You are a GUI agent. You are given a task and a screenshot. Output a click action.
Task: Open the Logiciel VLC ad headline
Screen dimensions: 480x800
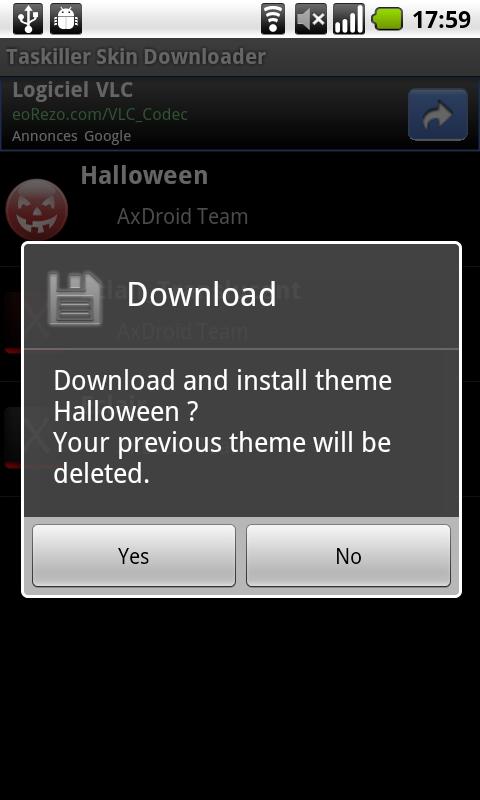coord(72,90)
